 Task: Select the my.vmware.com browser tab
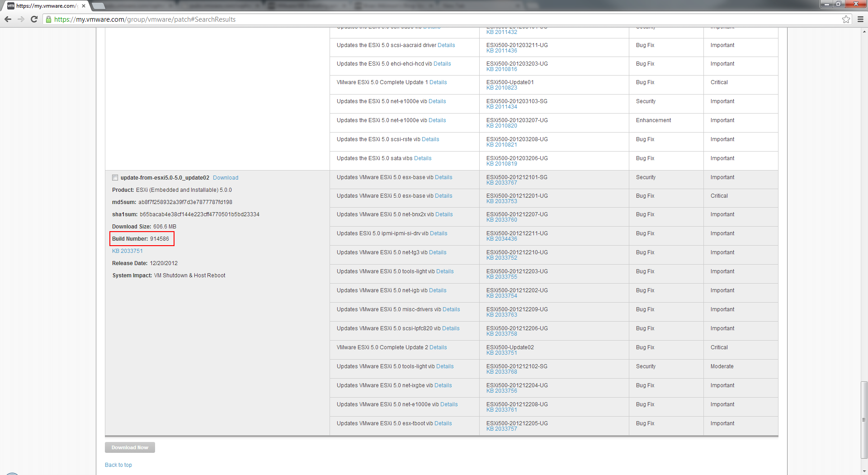[45, 6]
